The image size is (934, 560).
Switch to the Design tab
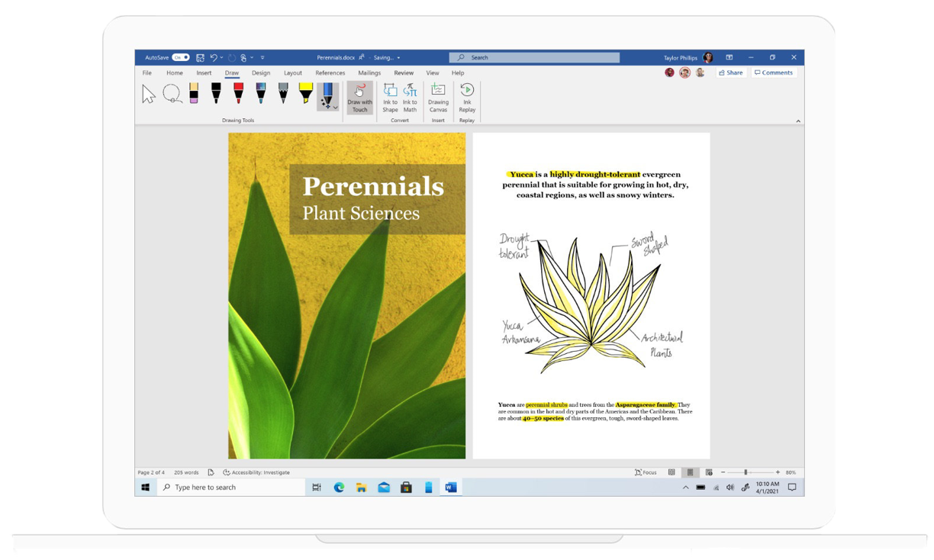pos(261,73)
